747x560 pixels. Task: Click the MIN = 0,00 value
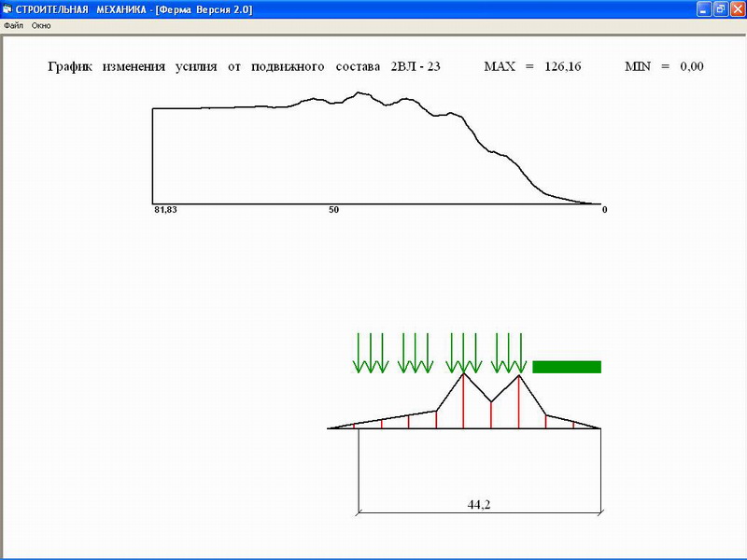[664, 66]
